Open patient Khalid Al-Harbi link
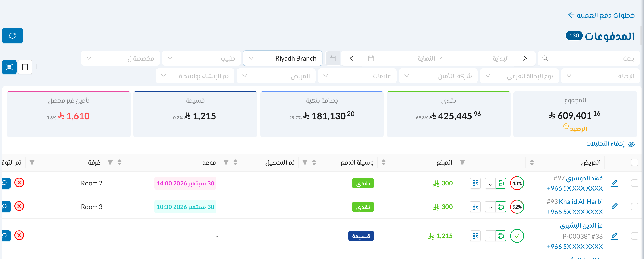Viewport: 644px width, 259px height. (x=581, y=202)
